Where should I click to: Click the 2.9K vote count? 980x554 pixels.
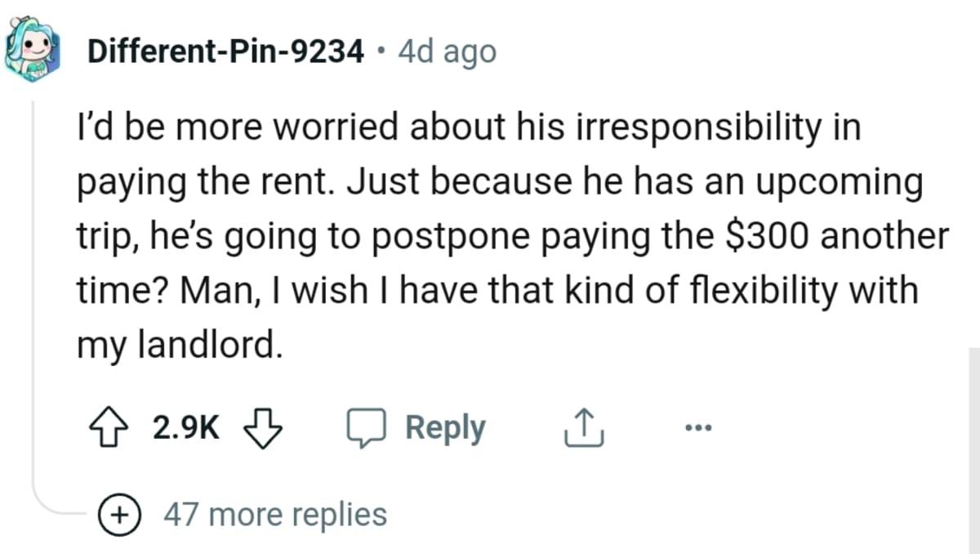185,427
